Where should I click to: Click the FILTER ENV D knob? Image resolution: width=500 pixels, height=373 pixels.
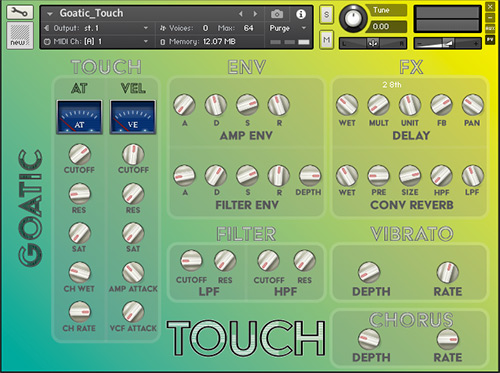tap(216, 175)
